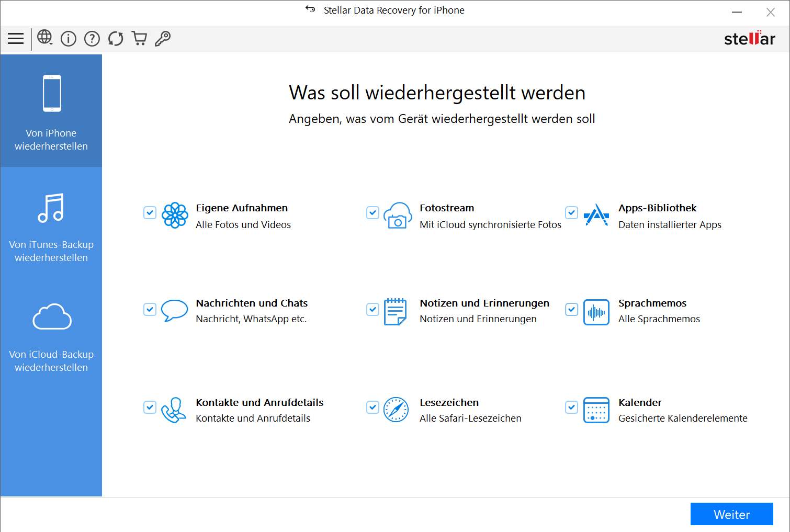790x532 pixels.
Task: Select Von iPhone wiederherstellen tab
Action: pos(51,111)
